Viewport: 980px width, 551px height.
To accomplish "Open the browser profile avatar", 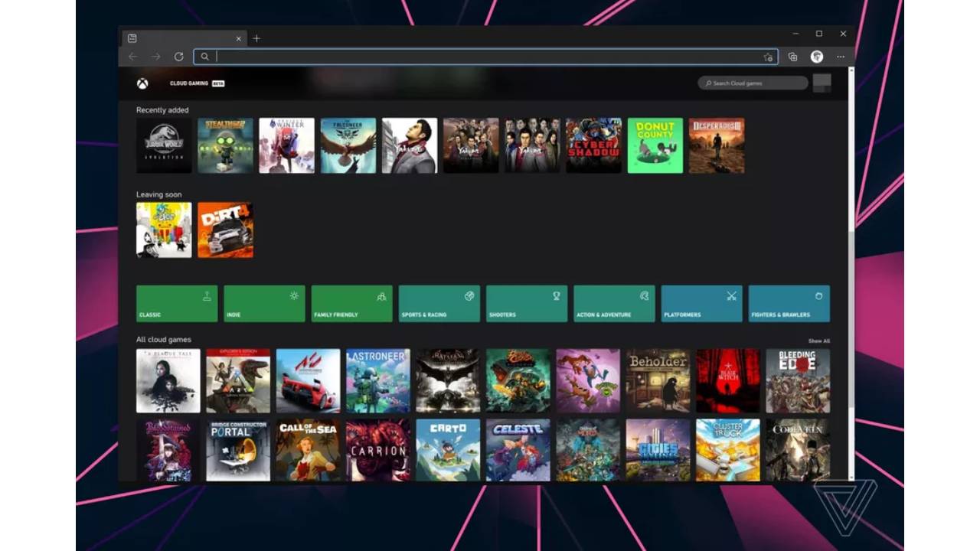I will point(817,57).
